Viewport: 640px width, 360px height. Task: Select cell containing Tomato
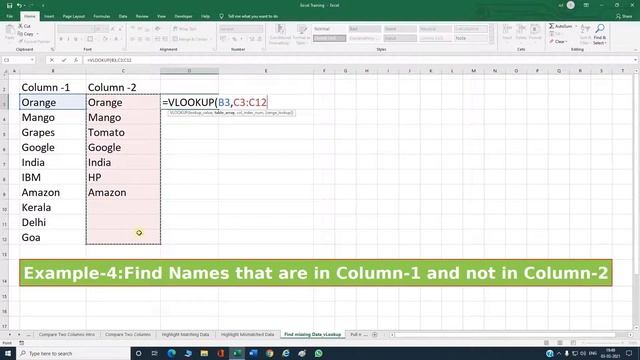point(123,133)
